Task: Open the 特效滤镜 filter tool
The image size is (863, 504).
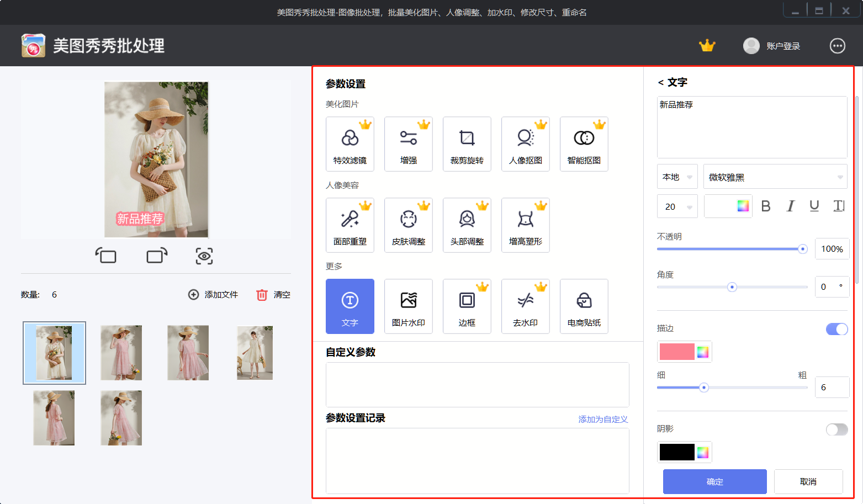Action: click(x=350, y=144)
